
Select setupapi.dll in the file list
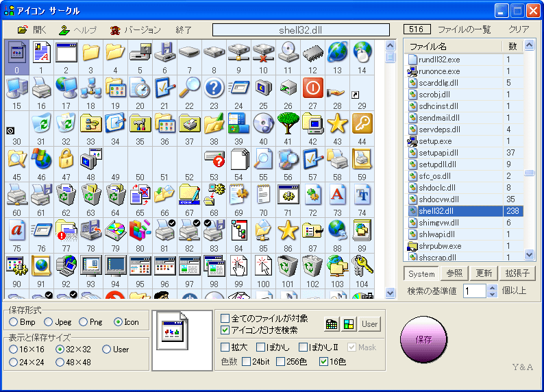point(464,153)
